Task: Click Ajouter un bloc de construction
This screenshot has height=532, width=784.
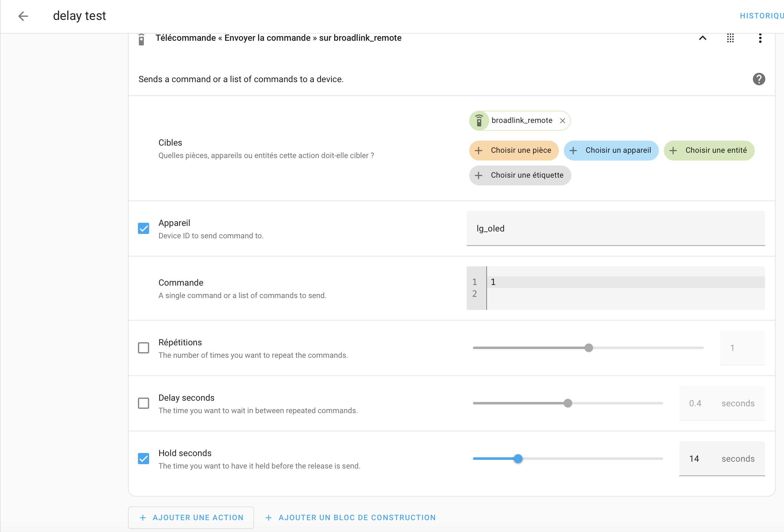Action: click(x=351, y=517)
